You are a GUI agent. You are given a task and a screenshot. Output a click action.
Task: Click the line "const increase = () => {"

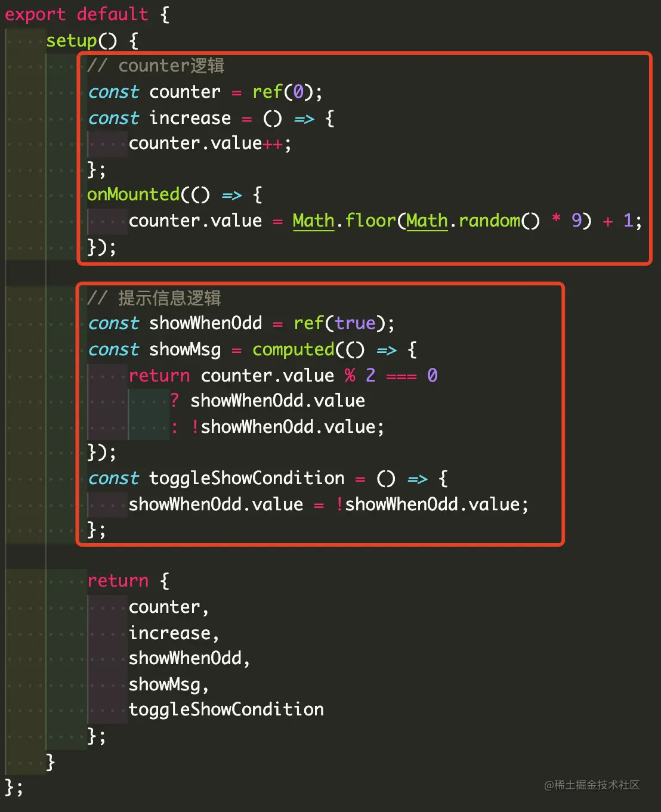[211, 118]
